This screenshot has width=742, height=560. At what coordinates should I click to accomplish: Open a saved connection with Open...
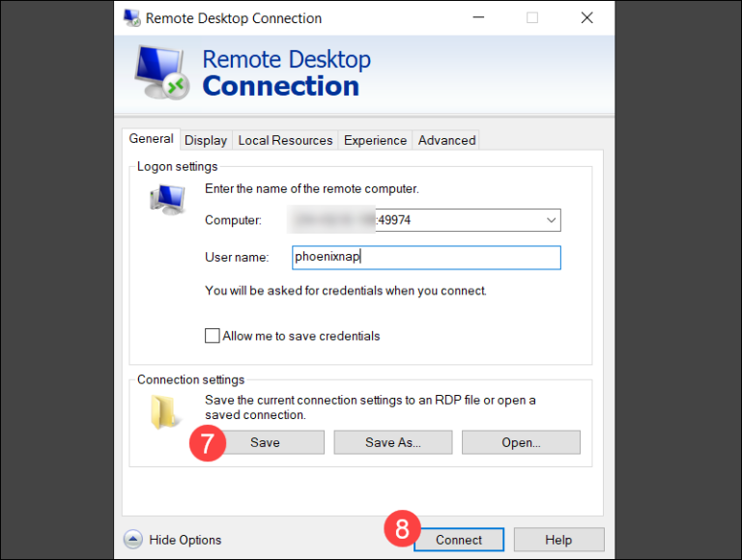click(x=521, y=442)
